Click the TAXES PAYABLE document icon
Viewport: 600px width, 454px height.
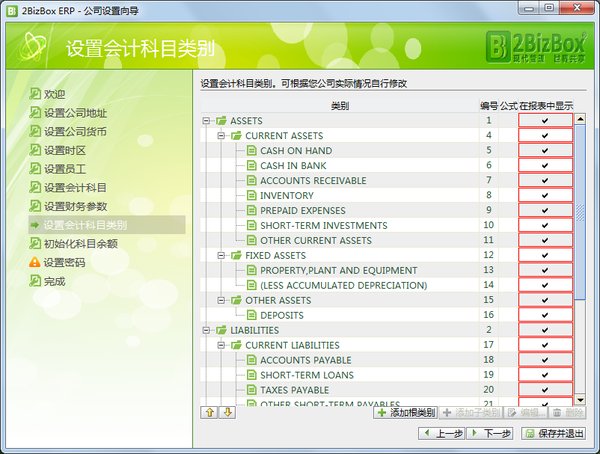[x=251, y=390]
